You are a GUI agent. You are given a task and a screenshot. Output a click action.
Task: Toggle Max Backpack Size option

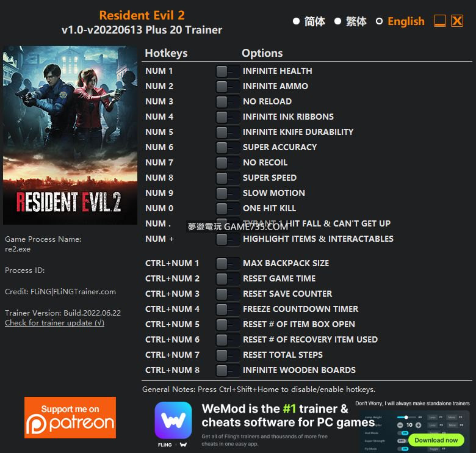tap(228, 264)
